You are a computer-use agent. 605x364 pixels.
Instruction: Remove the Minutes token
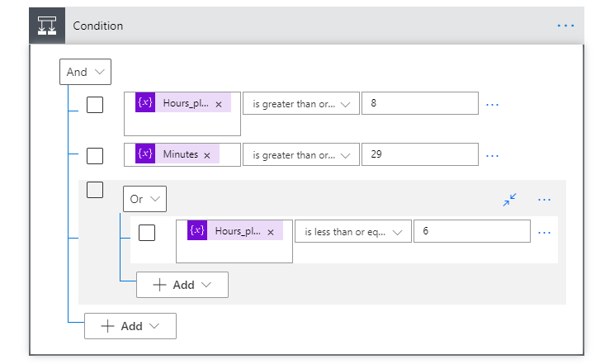tap(207, 155)
